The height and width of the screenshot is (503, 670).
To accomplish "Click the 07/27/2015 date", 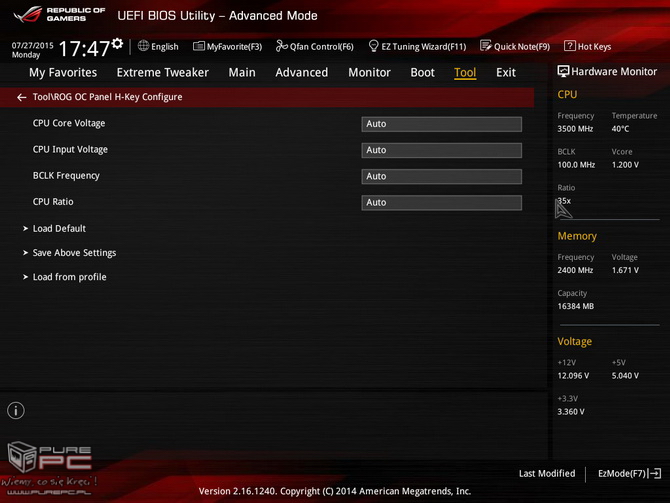I will (x=32, y=45).
